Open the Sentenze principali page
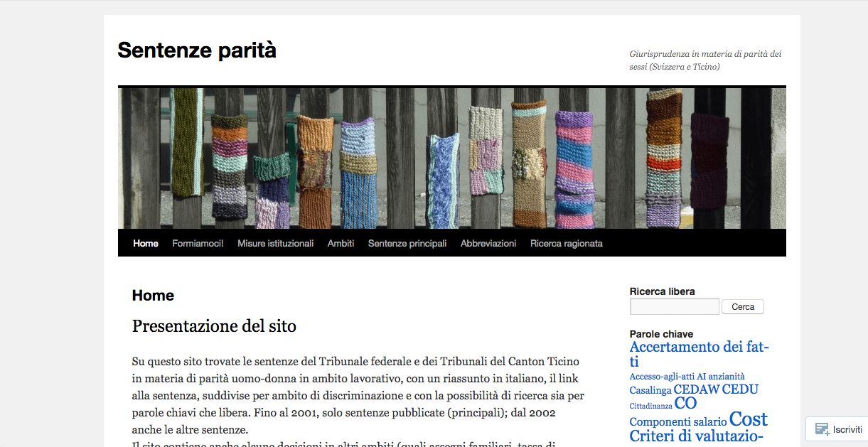The width and height of the screenshot is (868, 447). (x=407, y=243)
